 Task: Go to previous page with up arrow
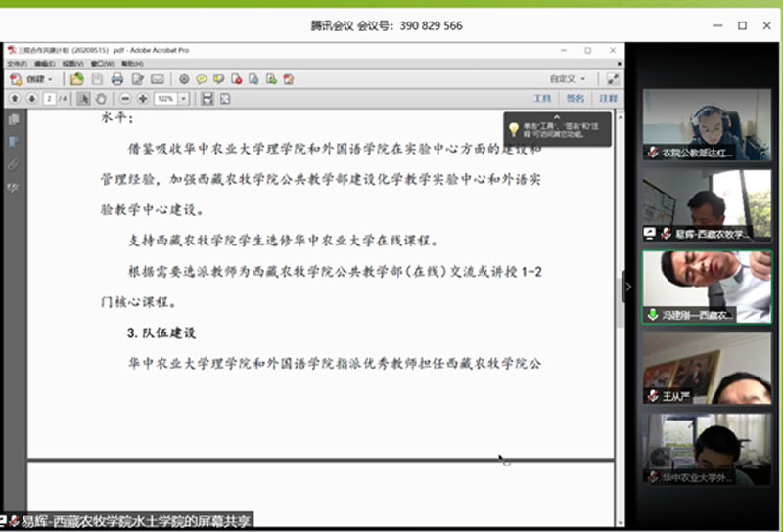click(15, 99)
